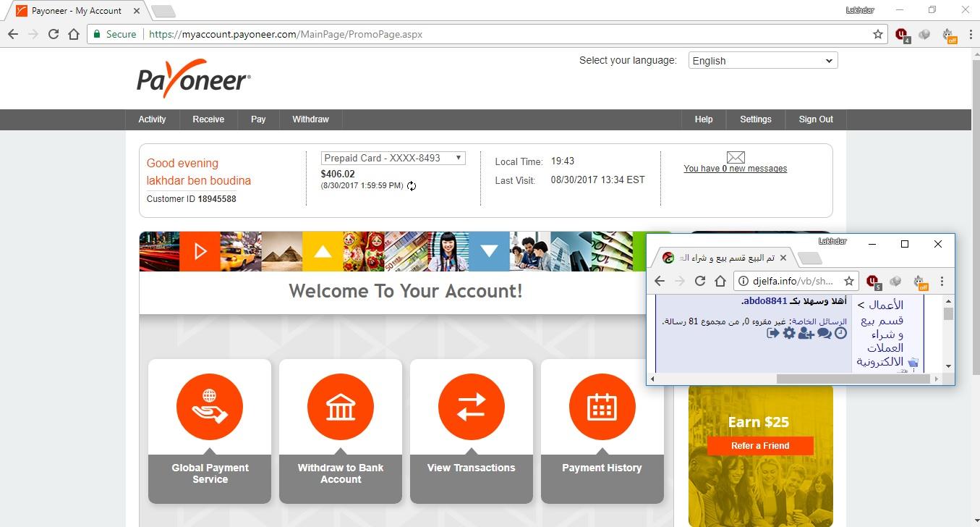Reload the page in the djelfa window
This screenshot has height=527, width=980.
(x=699, y=281)
